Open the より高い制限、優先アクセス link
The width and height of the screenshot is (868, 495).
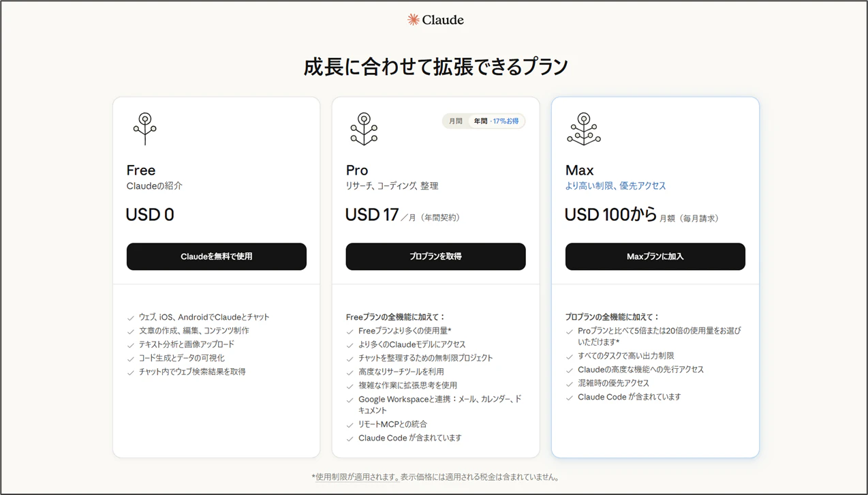[x=615, y=185]
